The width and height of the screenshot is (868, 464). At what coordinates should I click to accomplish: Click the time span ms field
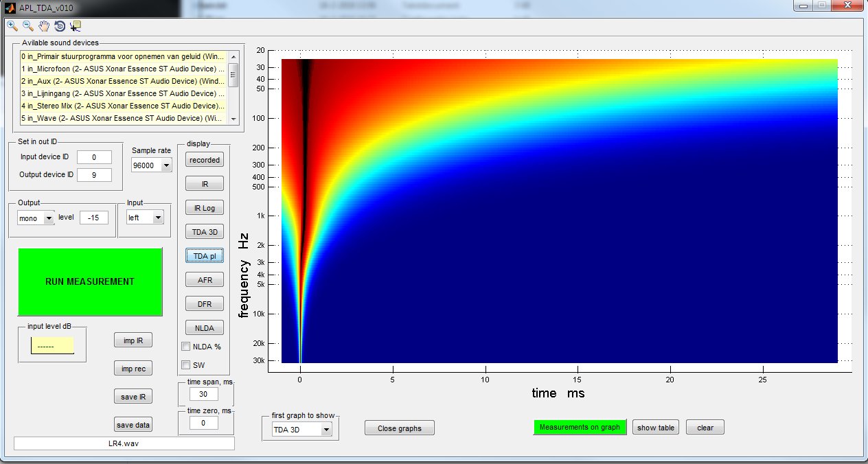pyautogui.click(x=204, y=394)
